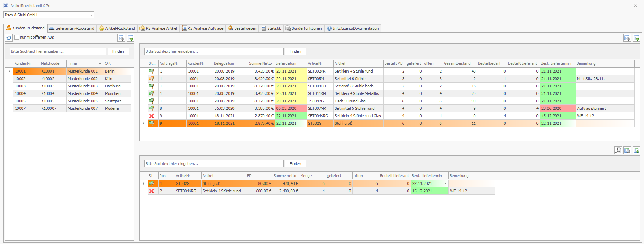
Task: Go to the Statistik tab
Action: tap(271, 28)
